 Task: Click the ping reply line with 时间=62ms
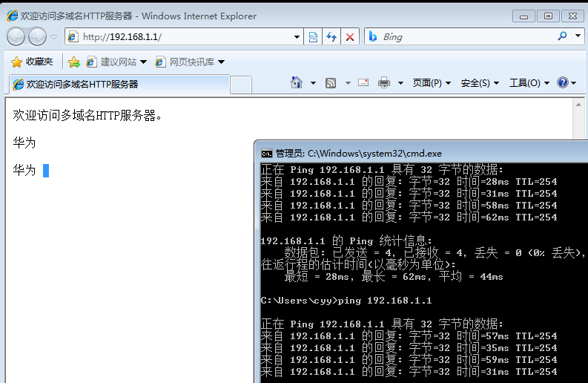(409, 217)
